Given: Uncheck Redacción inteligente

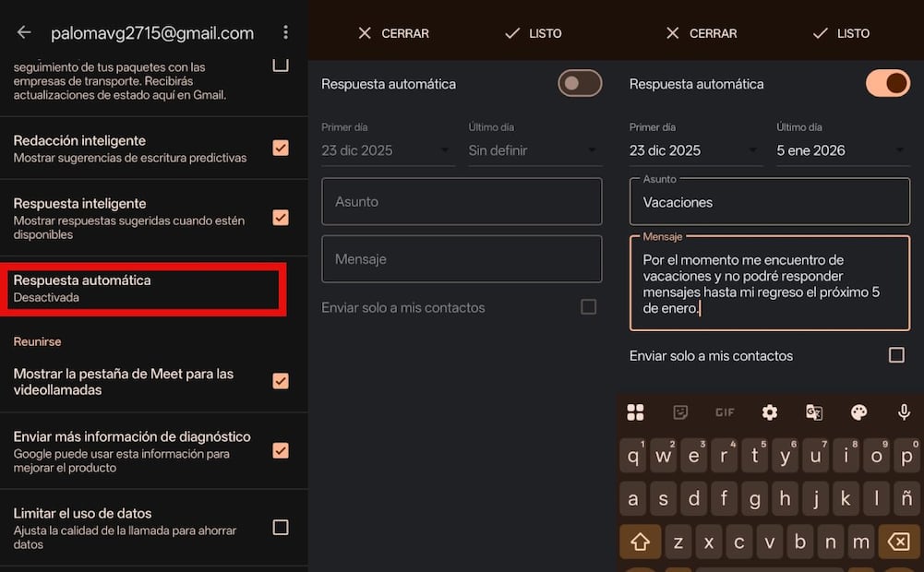Looking at the screenshot, I should pyautogui.click(x=281, y=148).
